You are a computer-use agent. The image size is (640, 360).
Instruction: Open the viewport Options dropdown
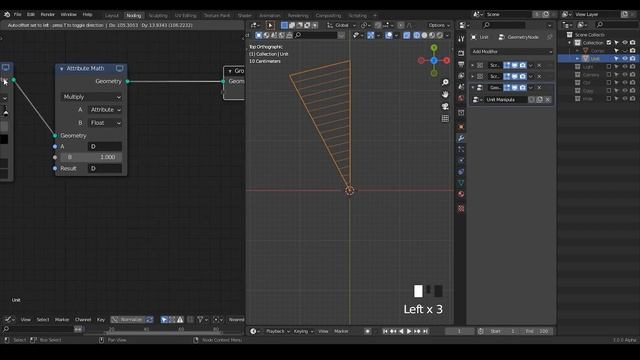click(439, 25)
